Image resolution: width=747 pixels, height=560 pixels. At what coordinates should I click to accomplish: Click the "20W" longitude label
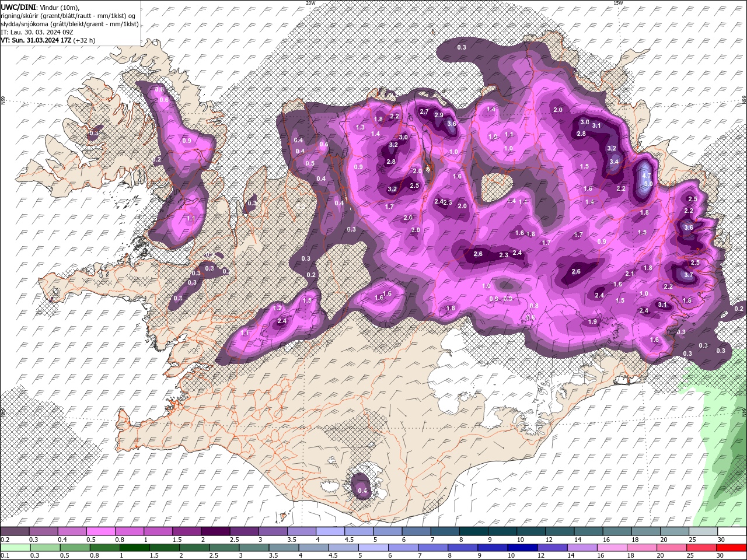pos(311,3)
